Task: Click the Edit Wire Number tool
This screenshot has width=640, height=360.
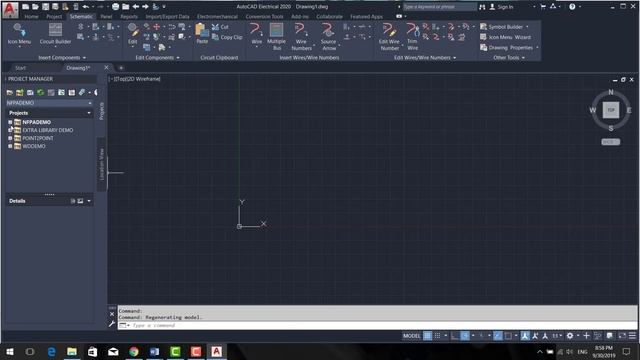Action: coord(389,37)
